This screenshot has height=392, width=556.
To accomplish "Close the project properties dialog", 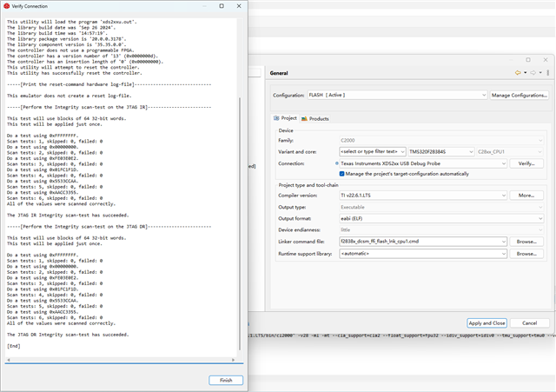I will (x=546, y=60).
